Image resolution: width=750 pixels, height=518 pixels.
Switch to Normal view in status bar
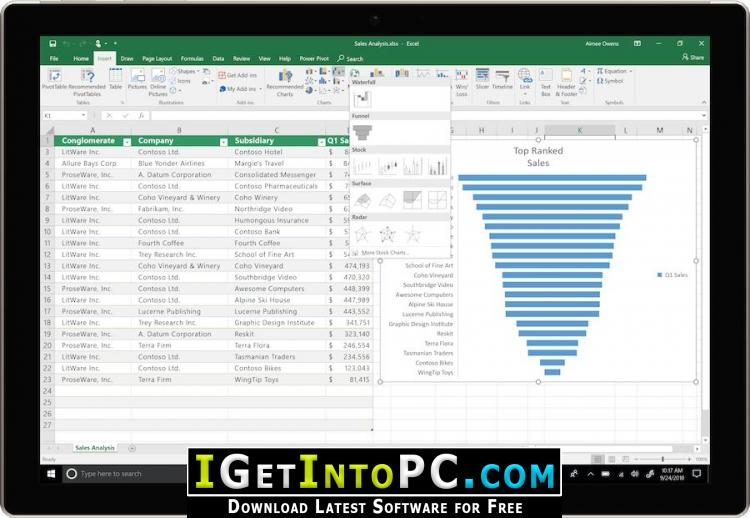pyautogui.click(x=597, y=459)
